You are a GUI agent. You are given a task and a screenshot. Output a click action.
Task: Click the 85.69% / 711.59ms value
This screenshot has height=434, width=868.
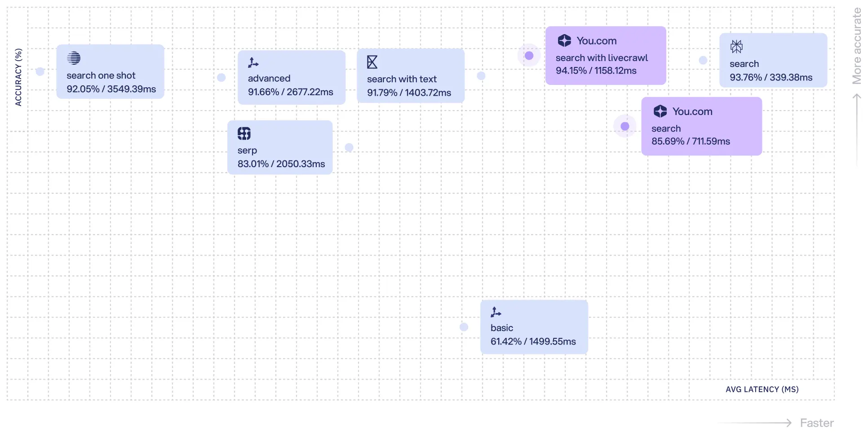point(691,141)
